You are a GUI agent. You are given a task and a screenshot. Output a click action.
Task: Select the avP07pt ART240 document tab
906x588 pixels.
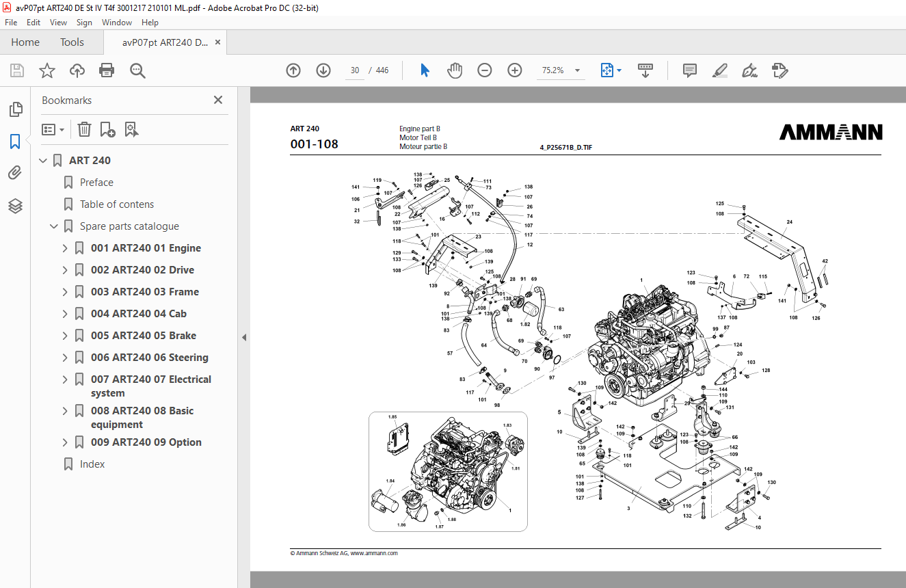point(165,42)
